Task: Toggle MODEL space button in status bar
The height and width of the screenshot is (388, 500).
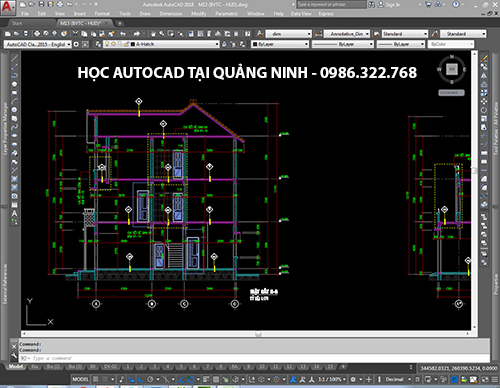Action: [81, 379]
